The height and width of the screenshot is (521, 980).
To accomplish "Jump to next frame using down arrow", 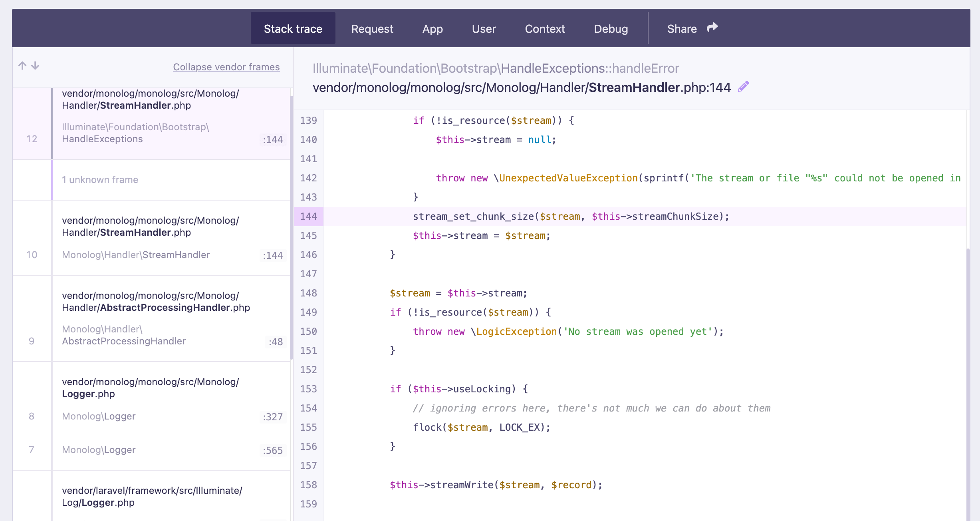I will tap(35, 66).
